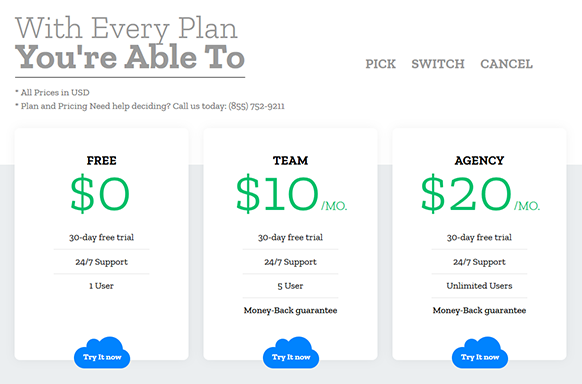Click Money-Back guarantee in the Agency card
This screenshot has width=582, height=384.
(479, 310)
